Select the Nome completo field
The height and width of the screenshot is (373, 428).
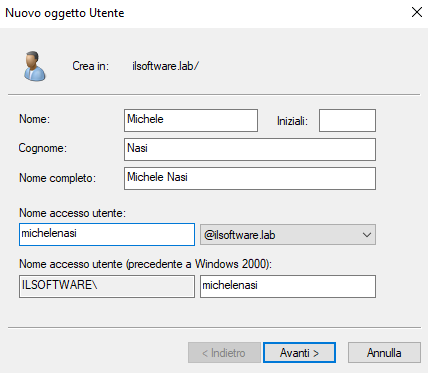click(250, 178)
